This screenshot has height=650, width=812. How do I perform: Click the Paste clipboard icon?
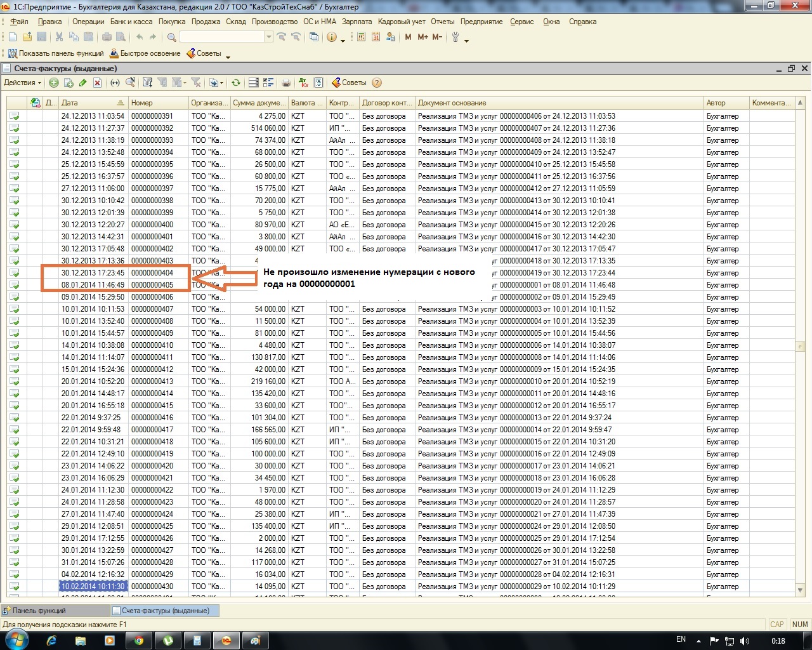click(89, 37)
